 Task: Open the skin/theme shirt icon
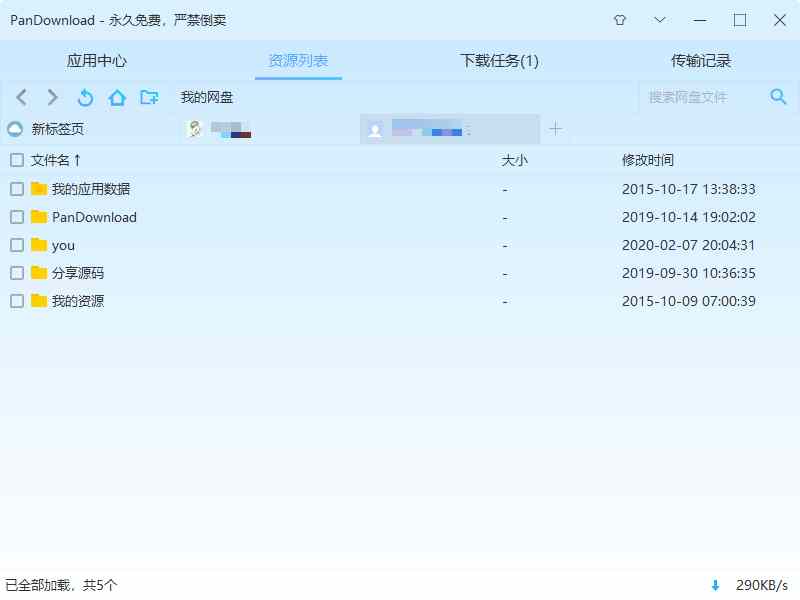[620, 20]
